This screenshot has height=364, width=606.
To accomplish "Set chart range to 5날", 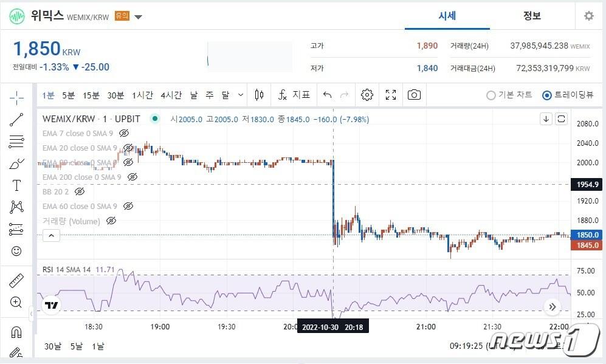I will click(x=77, y=346).
